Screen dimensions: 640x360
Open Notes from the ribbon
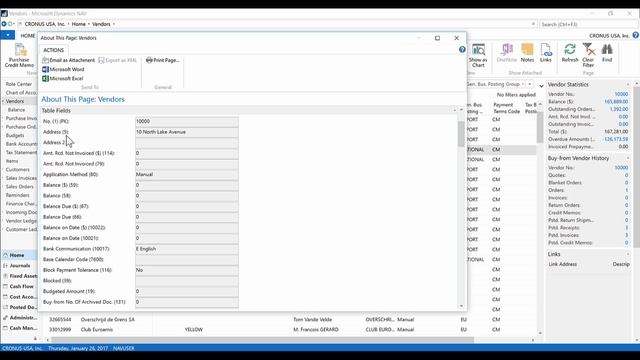tap(527, 53)
